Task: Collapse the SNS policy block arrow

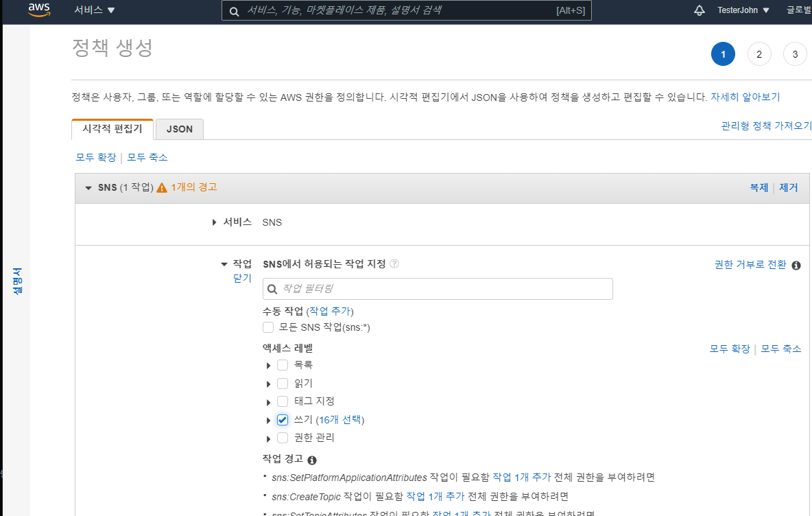Action: (x=88, y=187)
